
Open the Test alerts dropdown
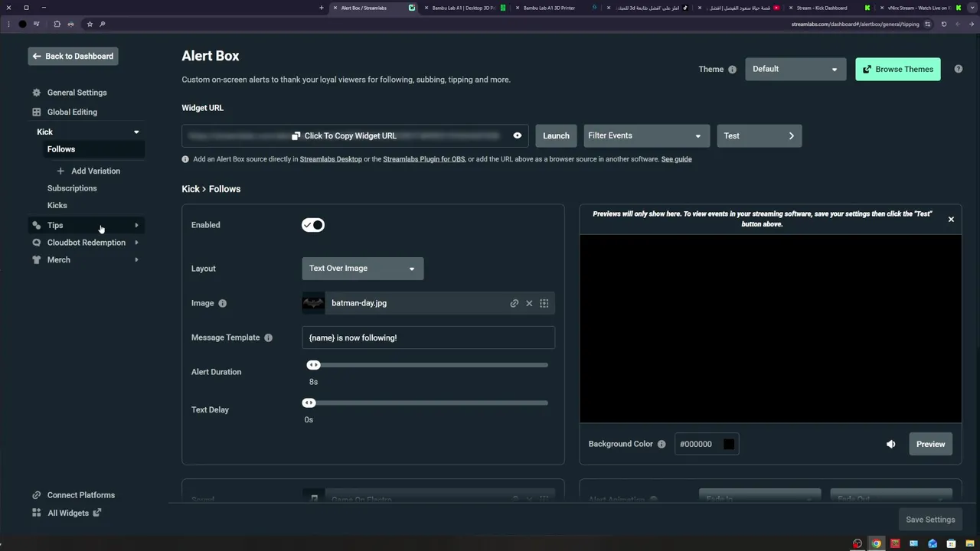[x=759, y=135]
